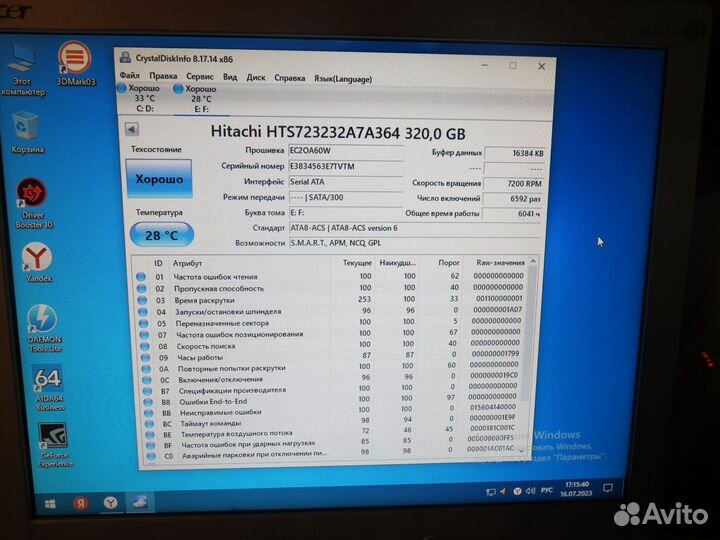Select the Частота ошибок чтения row
This screenshot has width=720, height=540.
[331, 276]
